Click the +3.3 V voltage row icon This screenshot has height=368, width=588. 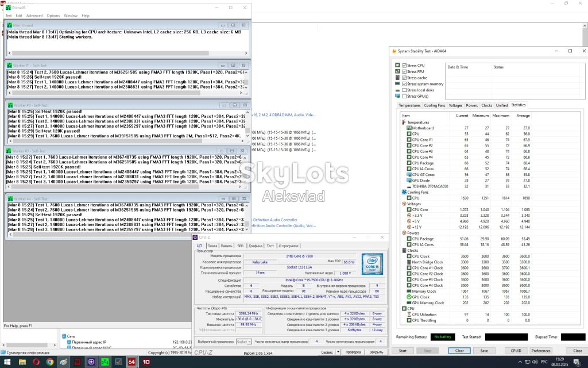tap(409, 216)
